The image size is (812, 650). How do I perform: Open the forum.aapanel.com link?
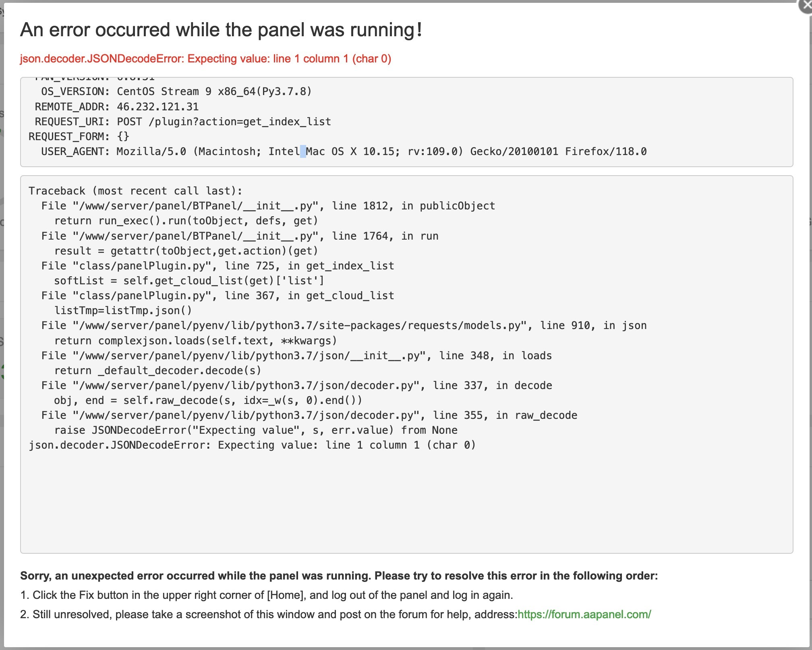coord(584,614)
